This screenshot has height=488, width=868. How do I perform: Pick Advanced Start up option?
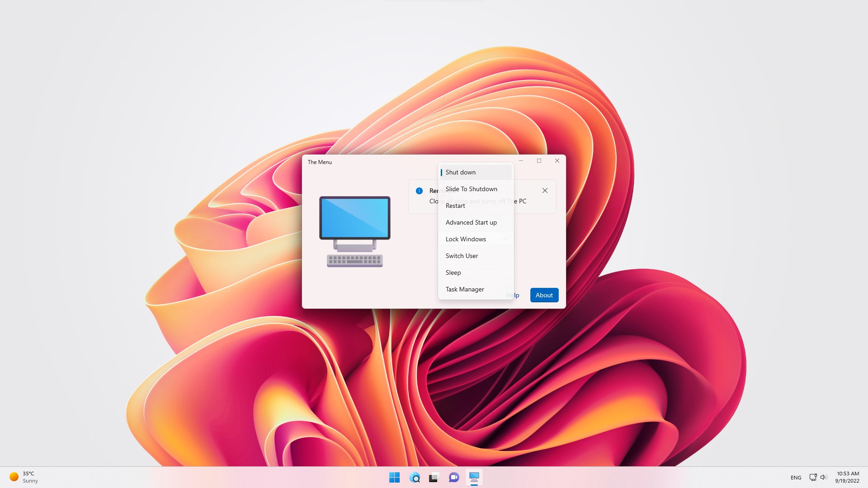476,222
